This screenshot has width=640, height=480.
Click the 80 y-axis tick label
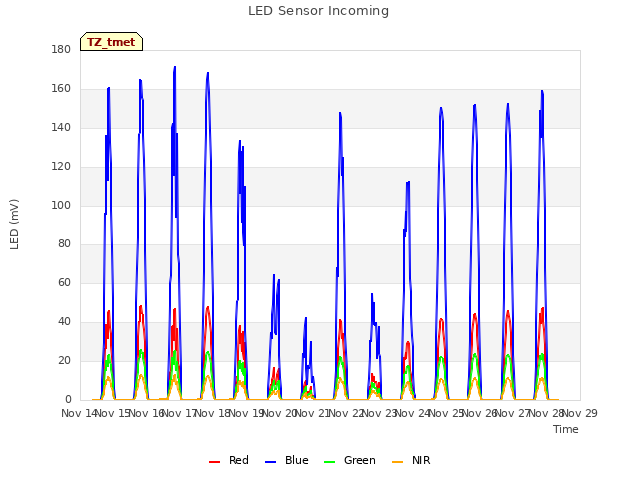coord(64,244)
